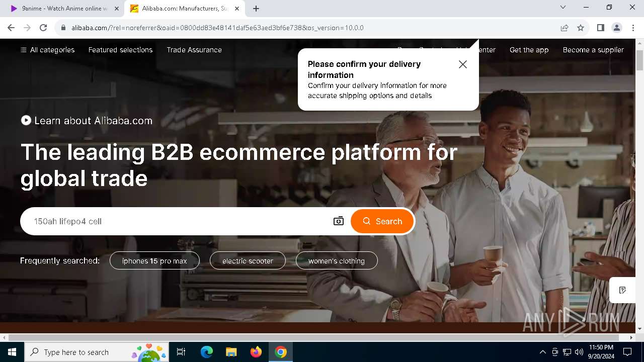
Task: Open the All categories menu
Action: (x=47, y=50)
